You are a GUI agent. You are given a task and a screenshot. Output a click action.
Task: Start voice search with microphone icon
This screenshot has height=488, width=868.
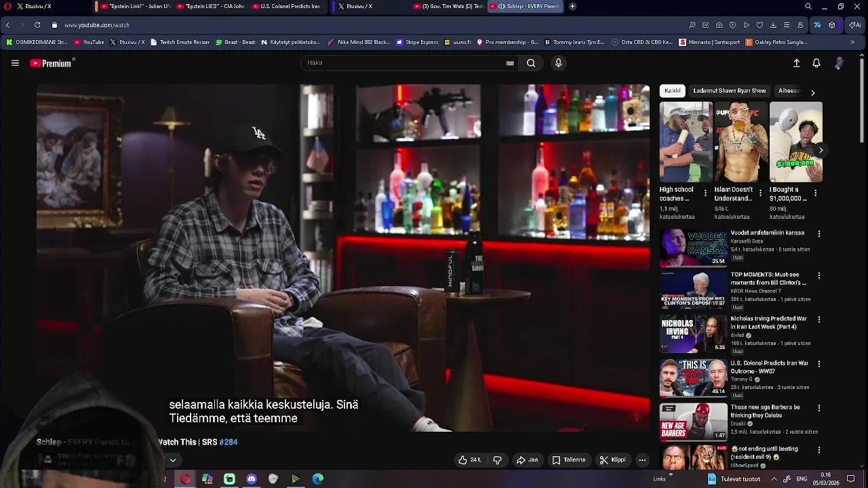[x=558, y=63]
